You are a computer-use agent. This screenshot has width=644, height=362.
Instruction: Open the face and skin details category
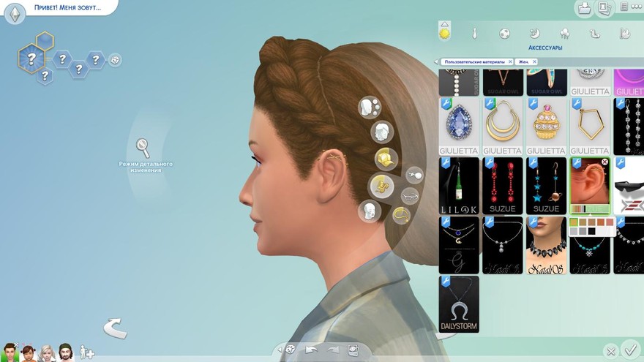370,108
